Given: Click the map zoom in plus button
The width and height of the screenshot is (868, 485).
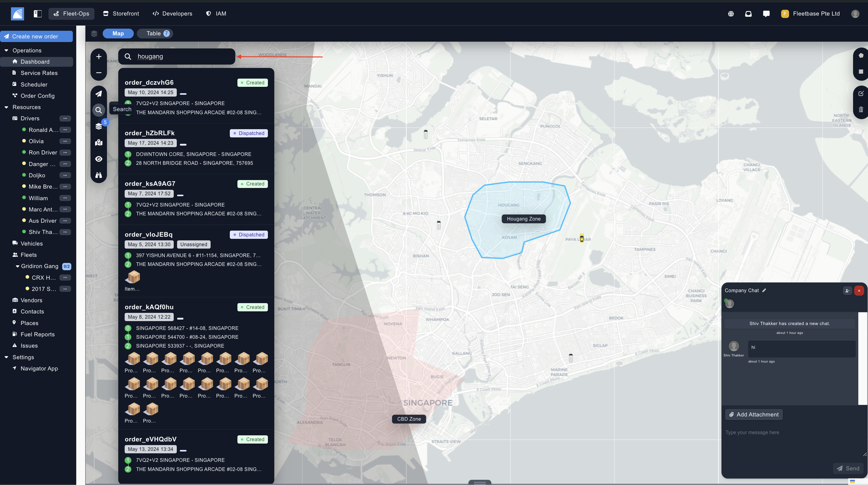Looking at the screenshot, I should pos(99,57).
